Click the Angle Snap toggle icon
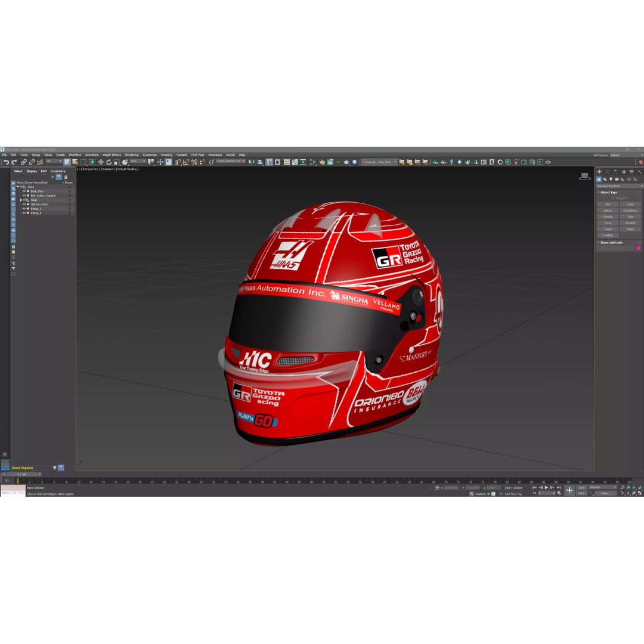The width and height of the screenshot is (644, 644). [x=185, y=162]
